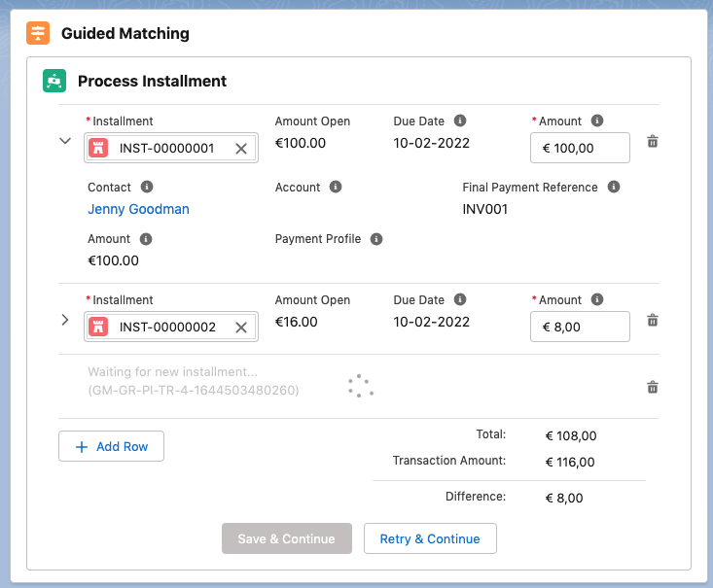This screenshot has width=713, height=588.
Task: Show info tooltip for Contact field
Action: point(147,187)
